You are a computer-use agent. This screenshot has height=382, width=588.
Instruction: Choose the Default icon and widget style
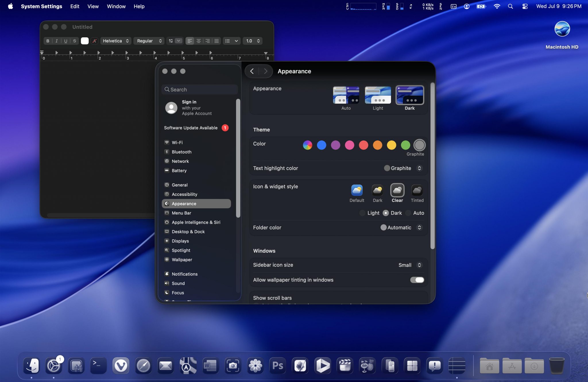pyautogui.click(x=357, y=190)
